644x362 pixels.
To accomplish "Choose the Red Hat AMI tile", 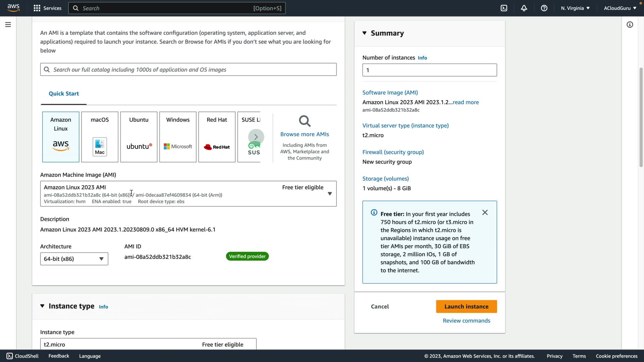I will click(217, 137).
